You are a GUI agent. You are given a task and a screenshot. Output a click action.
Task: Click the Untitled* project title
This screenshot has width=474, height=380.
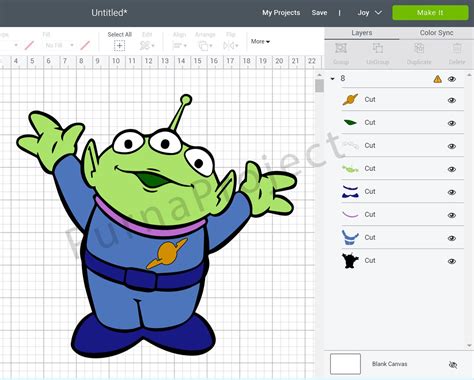click(x=109, y=13)
